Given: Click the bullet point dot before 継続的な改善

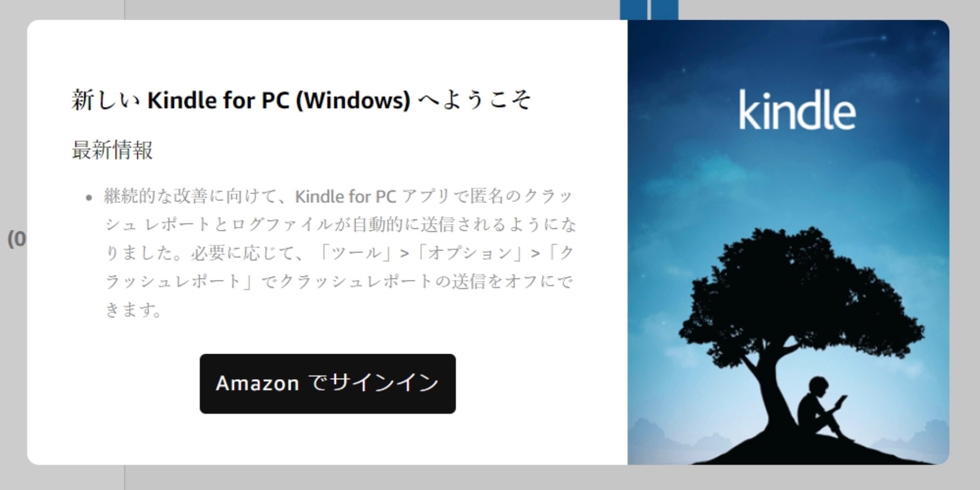Looking at the screenshot, I should click(89, 198).
